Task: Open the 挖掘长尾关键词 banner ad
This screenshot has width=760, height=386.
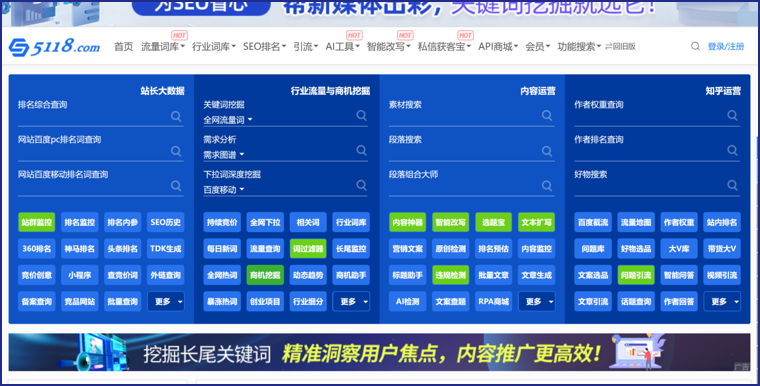Action: coord(380,352)
